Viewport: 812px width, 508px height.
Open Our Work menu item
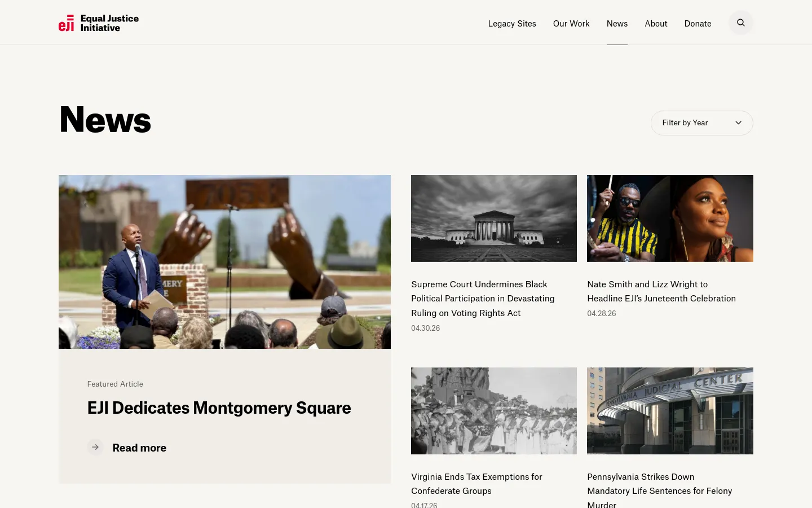(571, 24)
